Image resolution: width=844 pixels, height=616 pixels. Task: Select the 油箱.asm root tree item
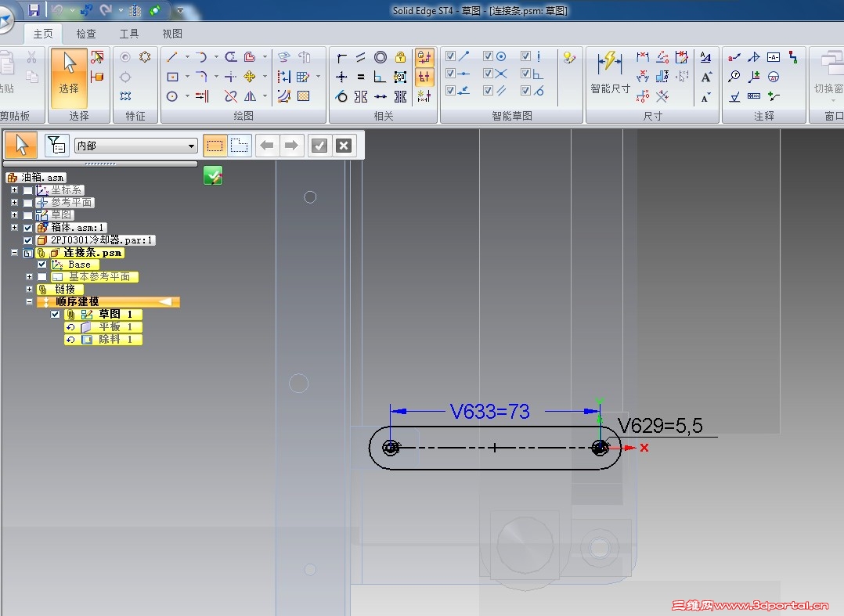pyautogui.click(x=36, y=177)
